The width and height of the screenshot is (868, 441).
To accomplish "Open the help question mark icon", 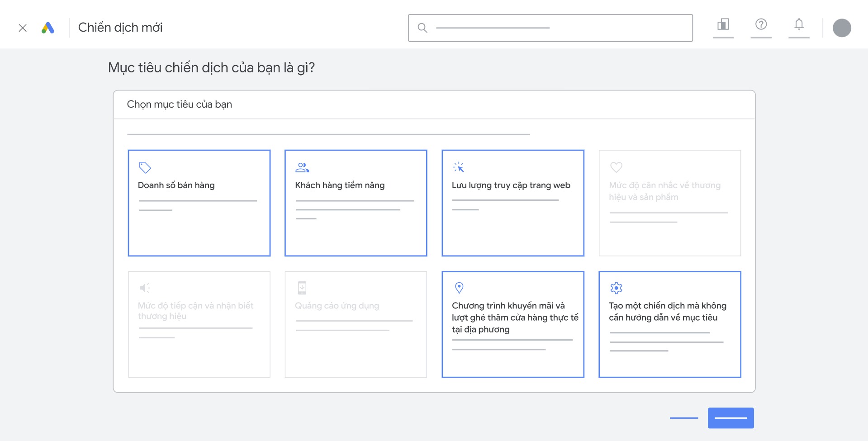I will point(761,24).
